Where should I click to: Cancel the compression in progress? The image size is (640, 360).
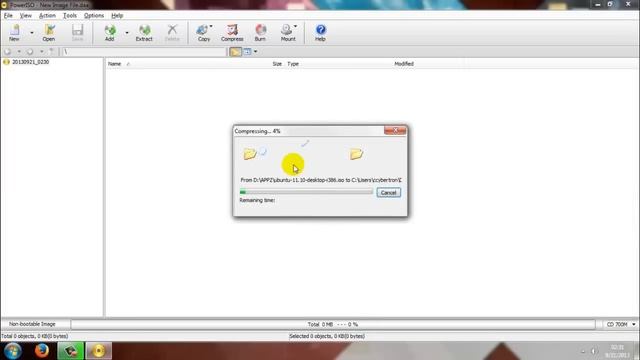point(389,193)
